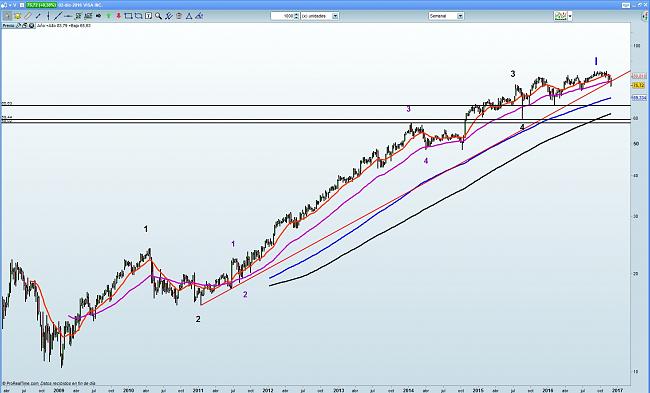The height and width of the screenshot is (393, 650).
Task: Select the black wave label 1
Action: [146, 229]
